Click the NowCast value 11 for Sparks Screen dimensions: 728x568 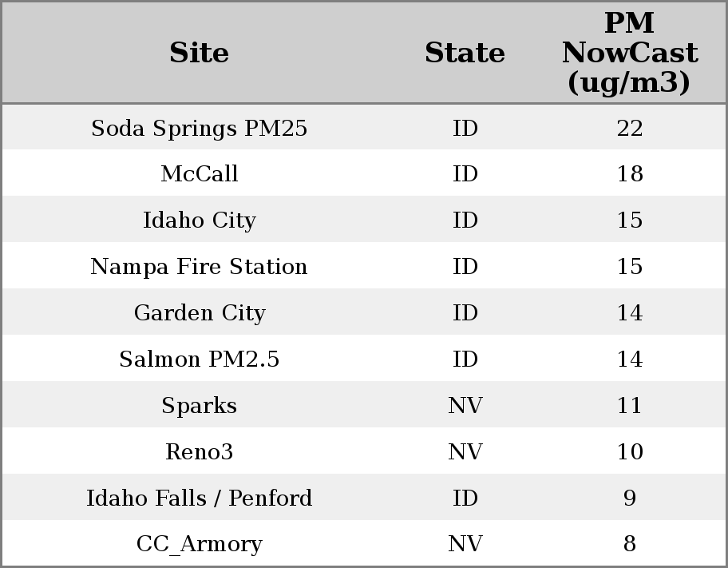pos(629,406)
